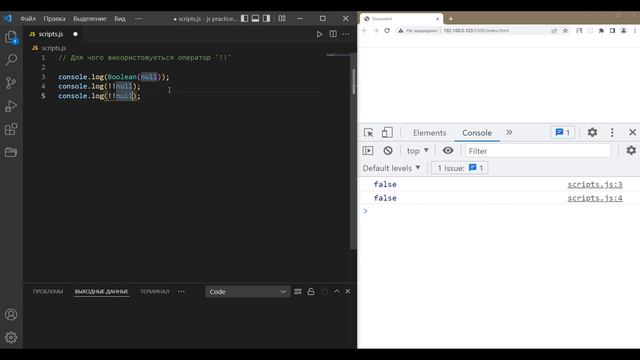Toggle the device toolbar in DevTools

point(387,133)
